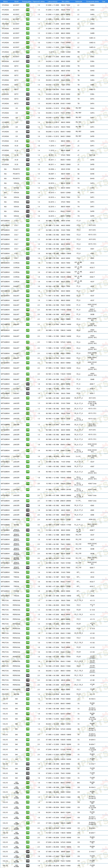Click petrol icon in Lancer 206kW/280KM row
Image resolution: width=108 pixels, height=868 pixels.
(x=28, y=501)
